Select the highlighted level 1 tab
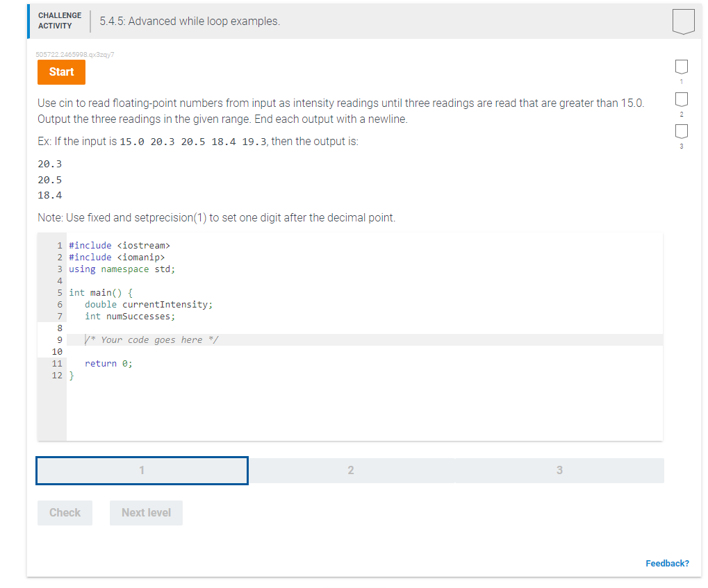Image resolution: width=708 pixels, height=588 pixels. (142, 470)
